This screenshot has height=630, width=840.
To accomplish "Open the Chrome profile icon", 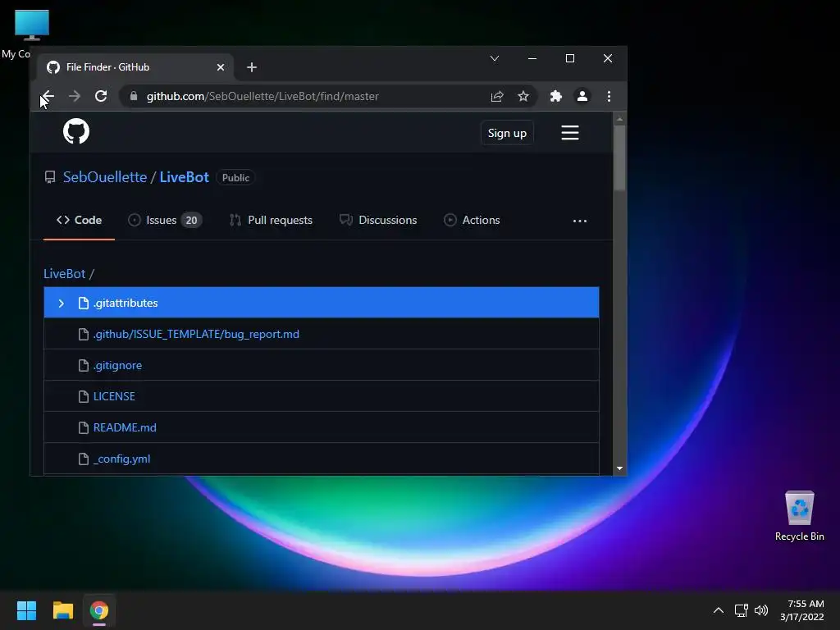I will [582, 97].
